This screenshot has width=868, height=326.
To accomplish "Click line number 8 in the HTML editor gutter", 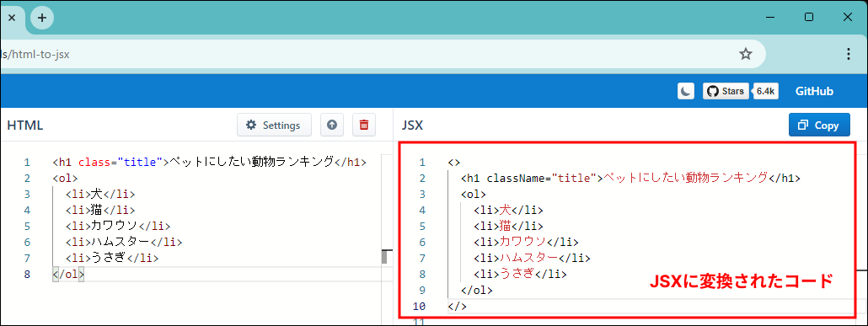I will (28, 275).
